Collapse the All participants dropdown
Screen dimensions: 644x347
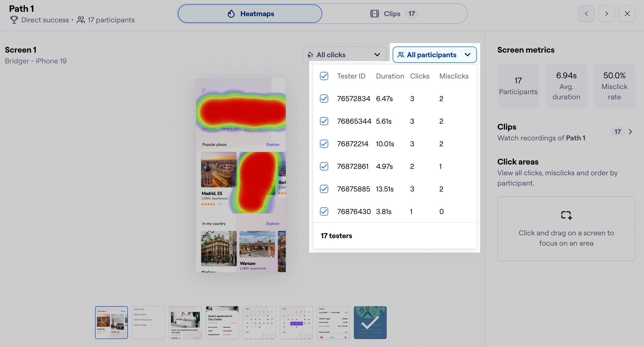(x=434, y=55)
